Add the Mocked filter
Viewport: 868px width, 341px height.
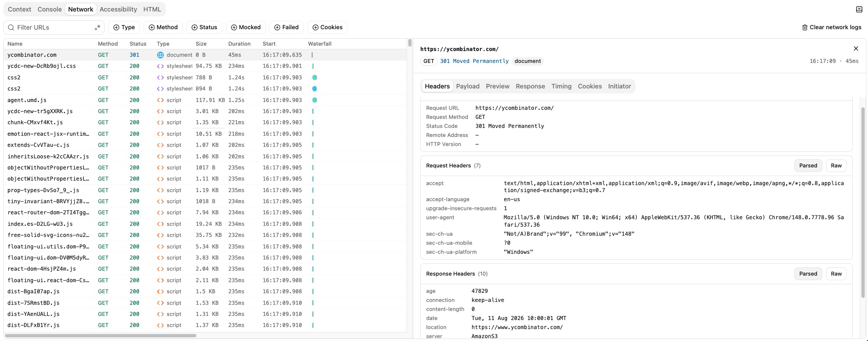tap(246, 28)
